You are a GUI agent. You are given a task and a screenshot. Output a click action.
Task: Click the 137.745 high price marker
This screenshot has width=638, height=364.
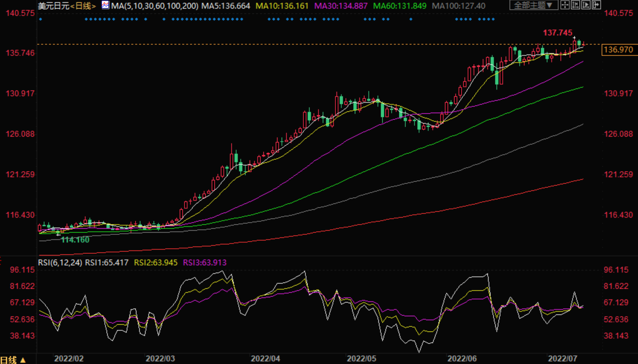click(x=557, y=33)
